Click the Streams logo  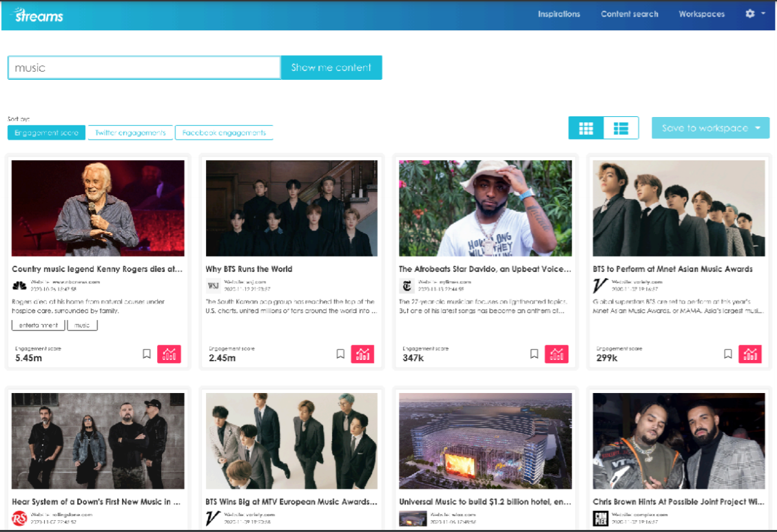[38, 15]
